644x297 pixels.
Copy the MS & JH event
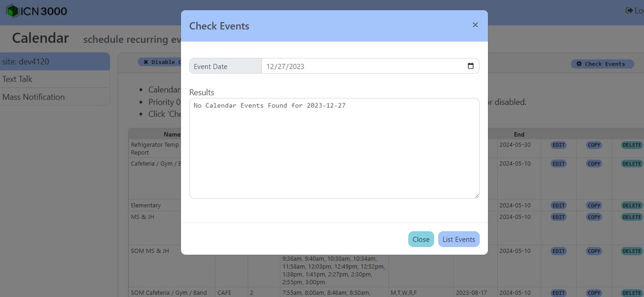pos(594,217)
